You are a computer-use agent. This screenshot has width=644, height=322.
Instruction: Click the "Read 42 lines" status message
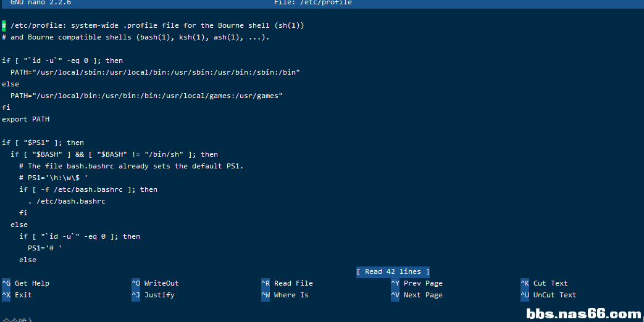(x=393, y=271)
